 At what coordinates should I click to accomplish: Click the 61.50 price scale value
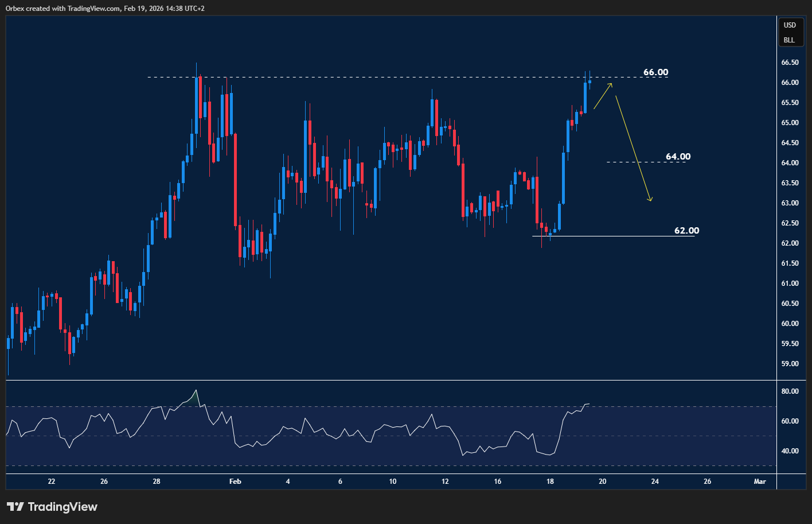[790, 263]
